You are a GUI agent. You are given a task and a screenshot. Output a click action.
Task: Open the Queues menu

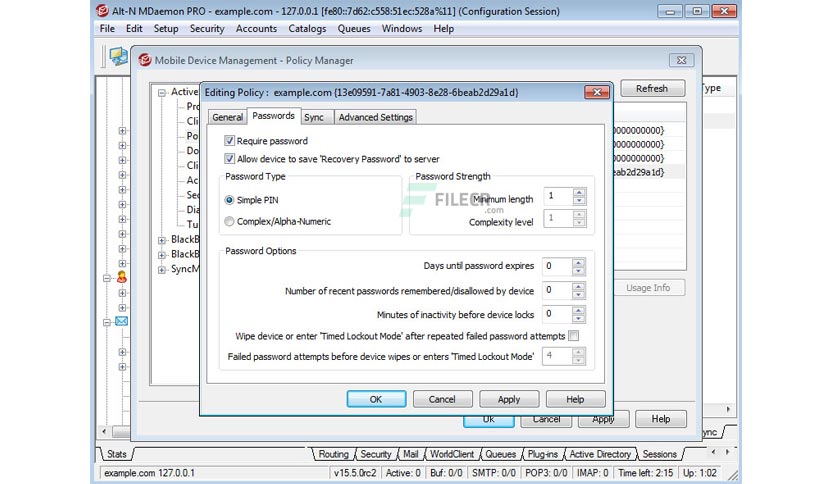click(354, 29)
